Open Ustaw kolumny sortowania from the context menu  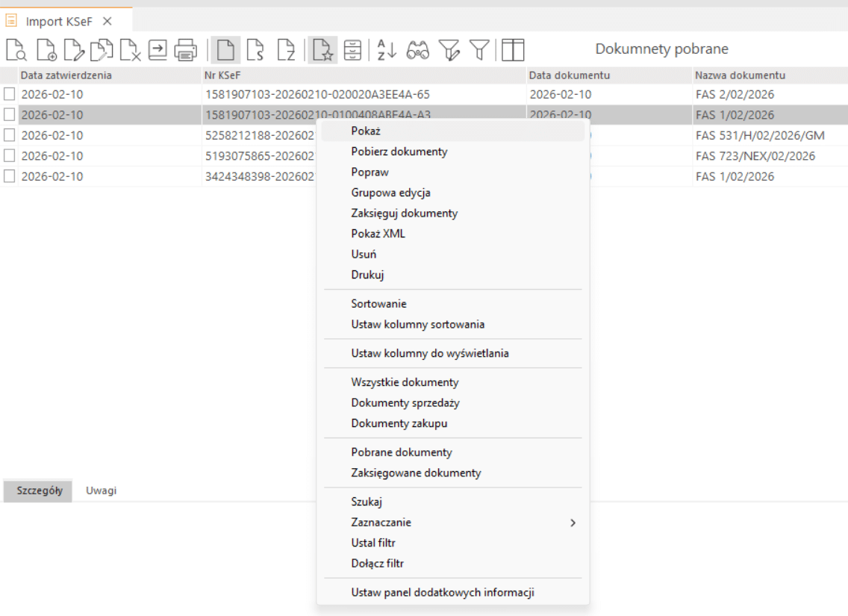[418, 324]
